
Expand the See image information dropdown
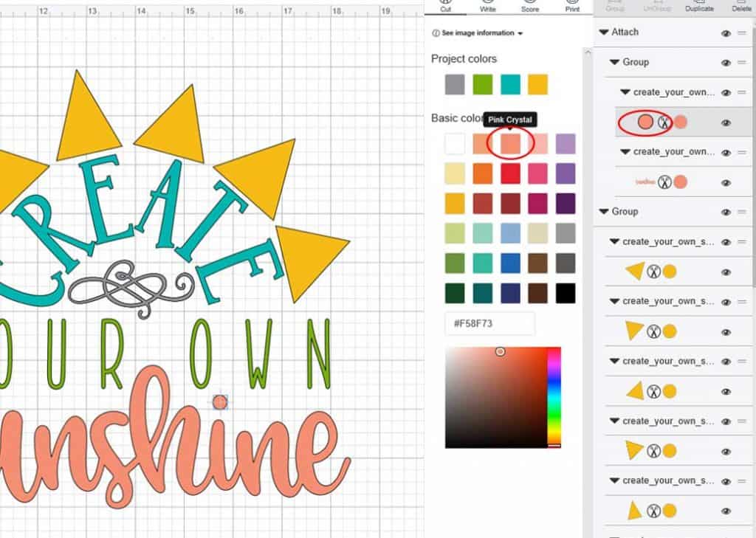tap(521, 33)
